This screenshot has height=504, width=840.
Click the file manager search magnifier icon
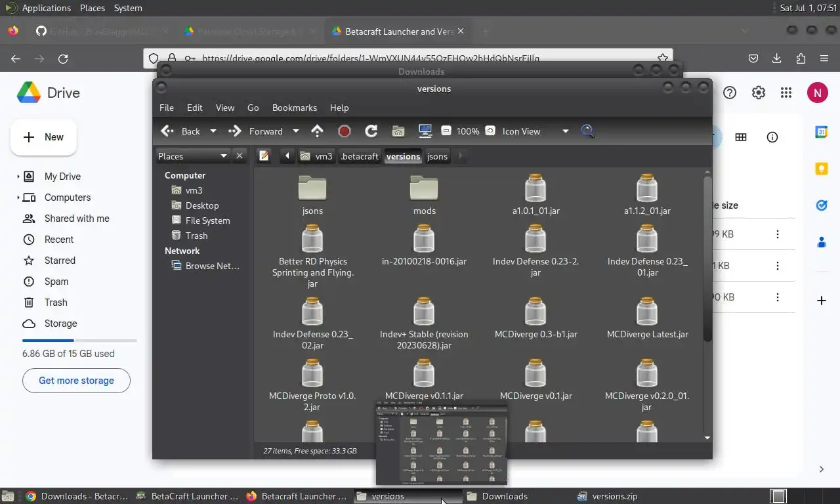587,131
